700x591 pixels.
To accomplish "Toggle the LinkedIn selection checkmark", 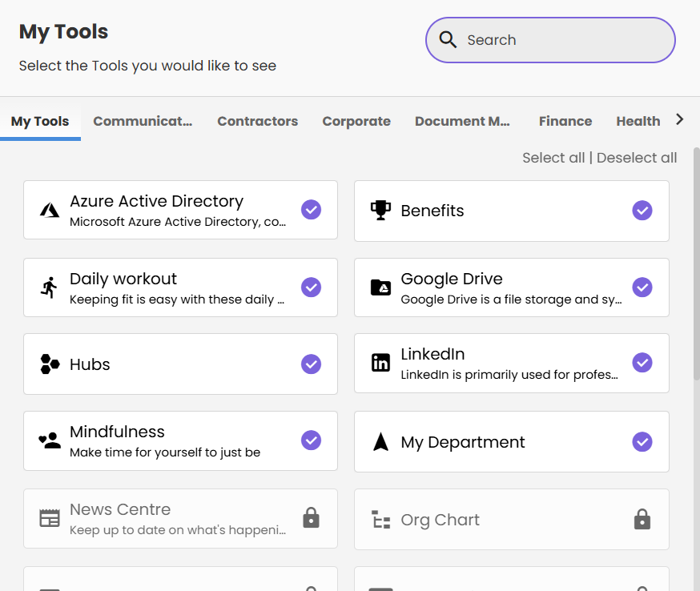I will [x=642, y=363].
